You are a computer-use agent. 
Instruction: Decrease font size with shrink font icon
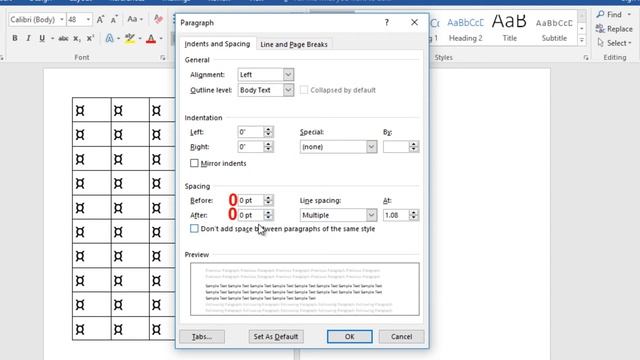[x=114, y=19]
